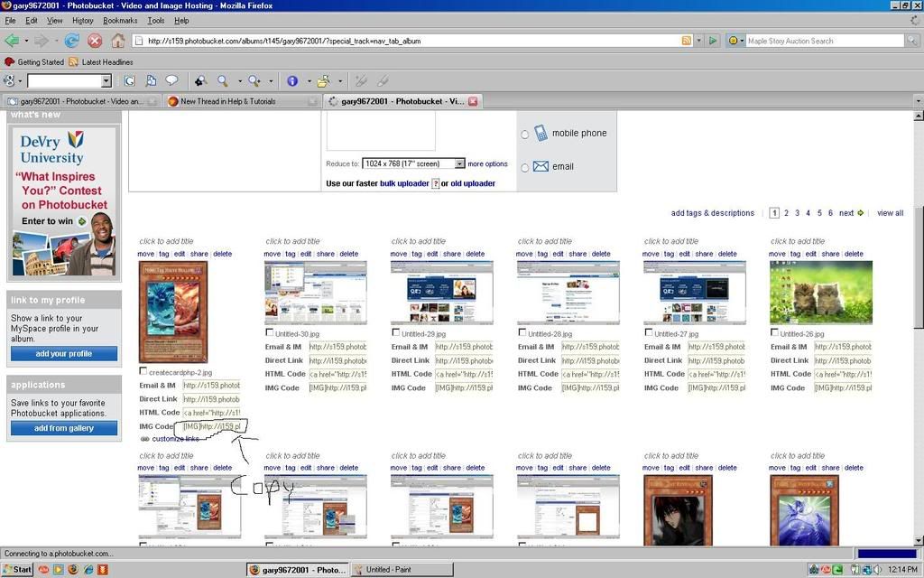This screenshot has width=924, height=578.
Task: Click the browser Reload button
Action: (71, 41)
